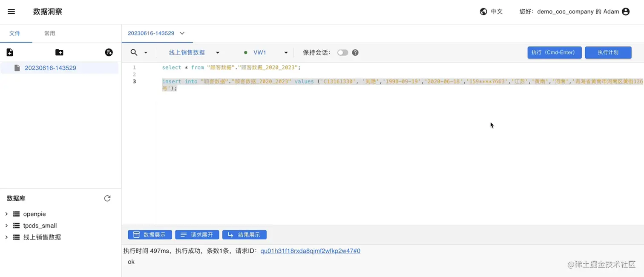The width and height of the screenshot is (644, 277).
Task: Click the 执行 (Cmd-Enter) button
Action: tap(554, 52)
